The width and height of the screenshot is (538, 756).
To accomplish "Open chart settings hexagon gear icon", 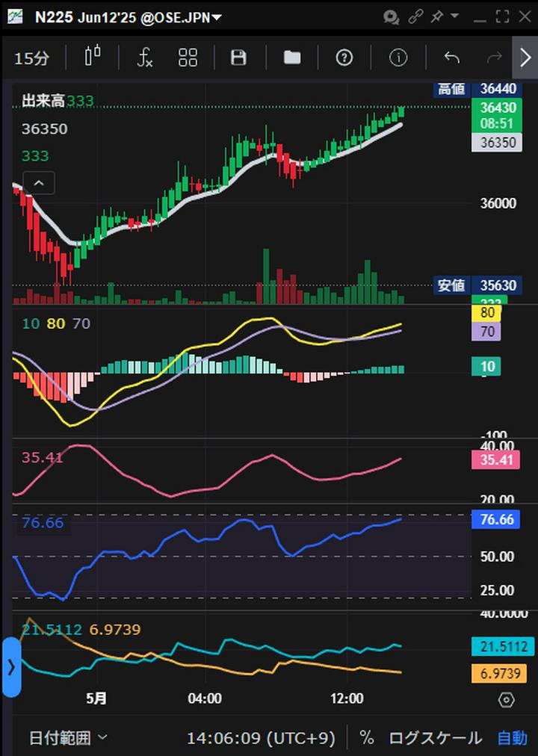I will point(506,699).
